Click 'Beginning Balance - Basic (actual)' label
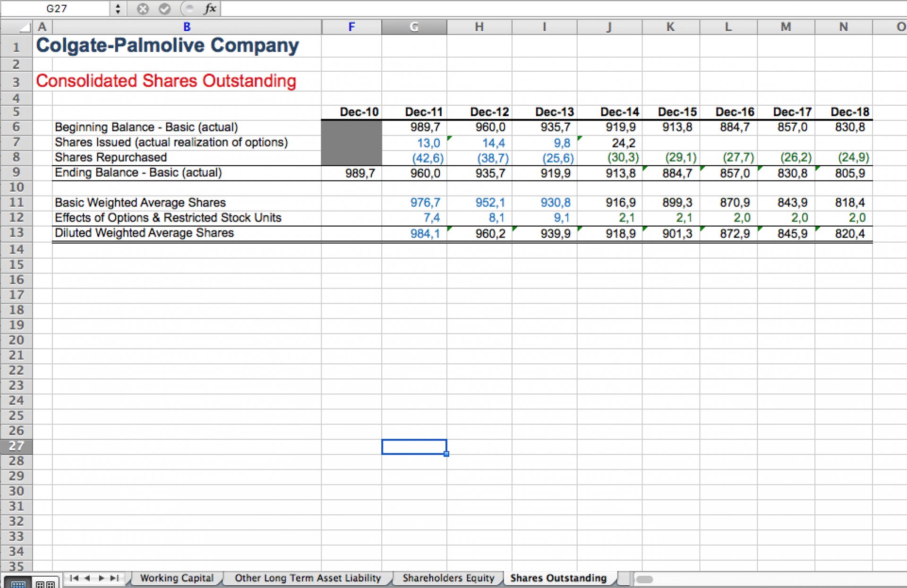Image resolution: width=907 pixels, height=588 pixels. point(146,127)
